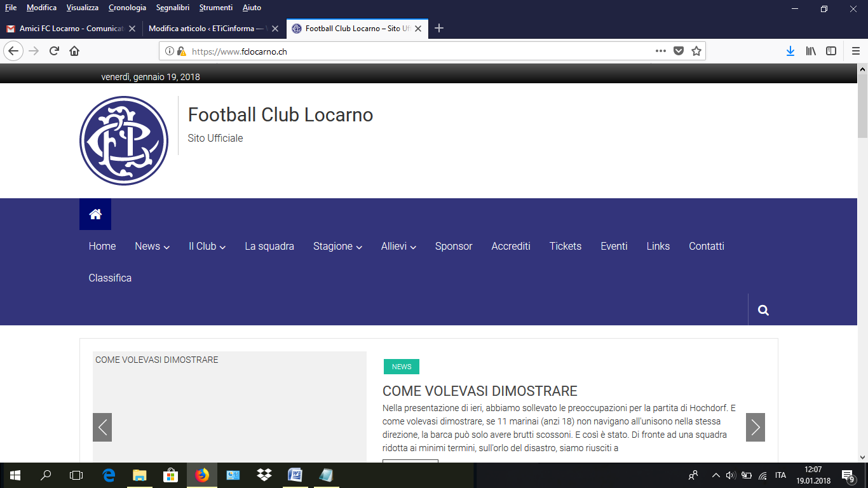Go to next slide with right arrow

(x=756, y=427)
